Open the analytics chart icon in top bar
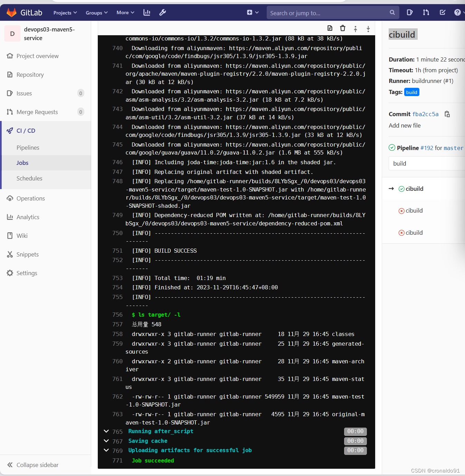Viewport: 465px width, 476px height. [146, 12]
